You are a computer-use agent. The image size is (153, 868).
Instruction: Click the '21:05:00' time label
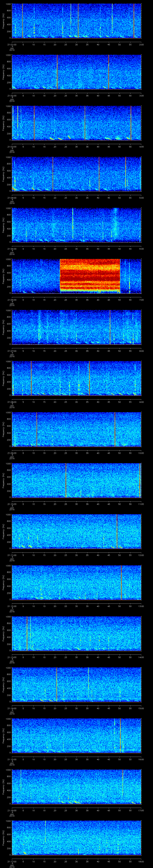tap(12, 249)
